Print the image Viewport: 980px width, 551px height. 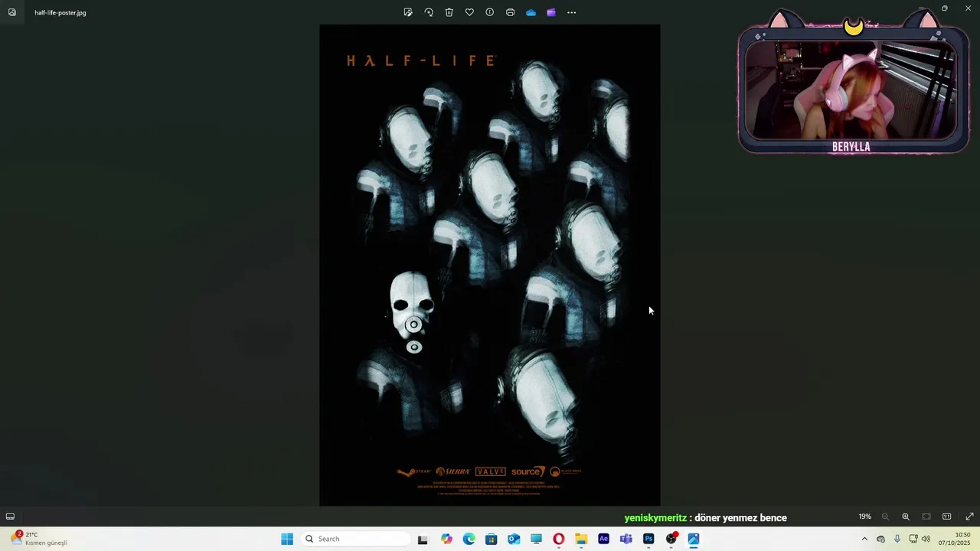point(511,12)
